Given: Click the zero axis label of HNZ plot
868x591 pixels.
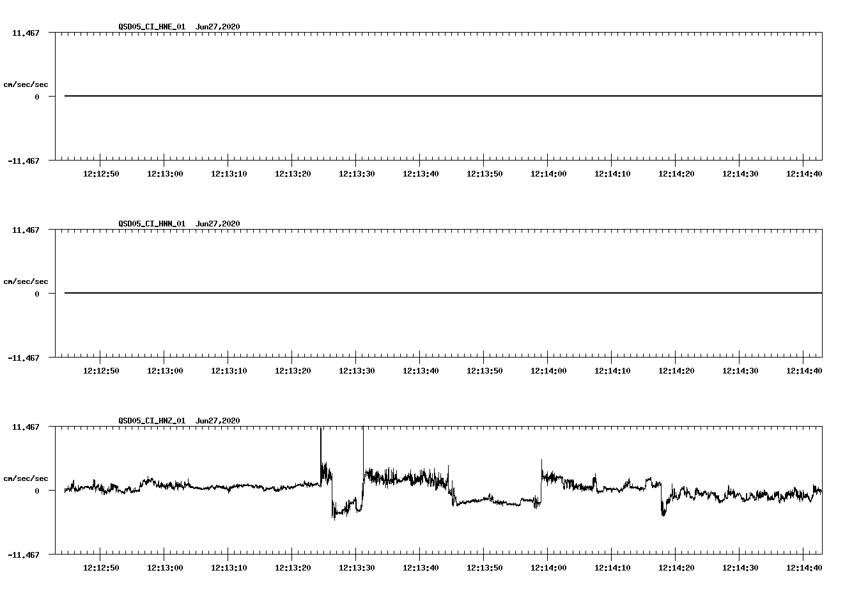Looking at the screenshot, I should 37,491.
